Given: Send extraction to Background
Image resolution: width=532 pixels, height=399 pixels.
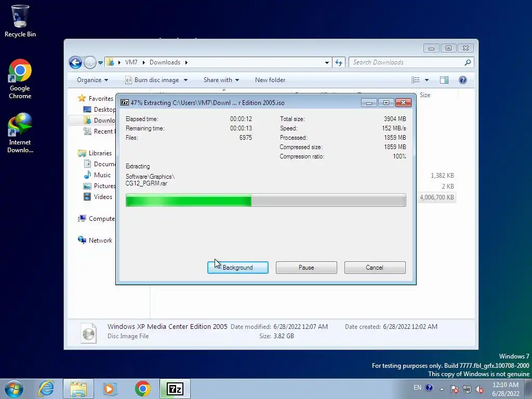Looking at the screenshot, I should pos(237,268).
